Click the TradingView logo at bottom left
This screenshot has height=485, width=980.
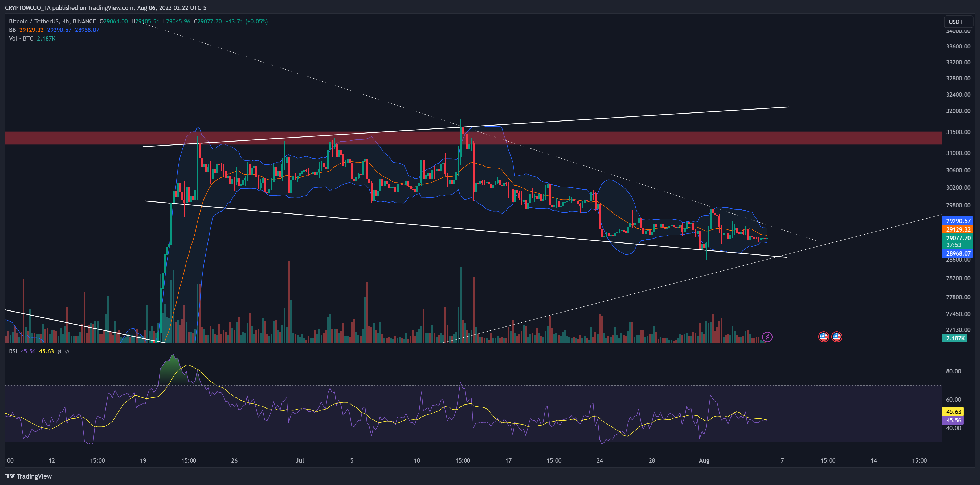click(28, 476)
